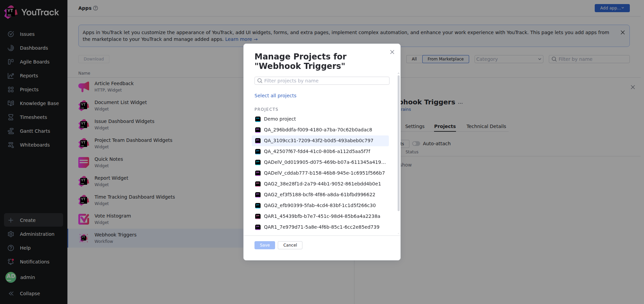Image resolution: width=644 pixels, height=304 pixels.
Task: Open the Agile Boards icon
Action: [11, 62]
